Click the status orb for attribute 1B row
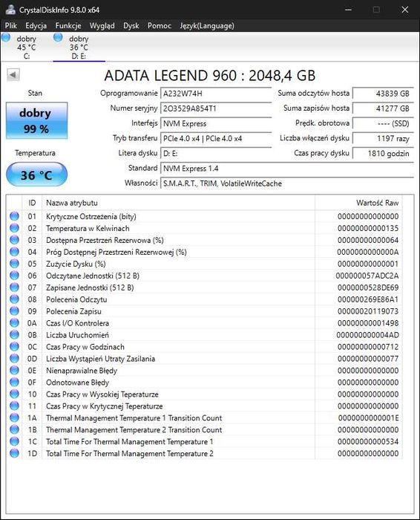 14,429
